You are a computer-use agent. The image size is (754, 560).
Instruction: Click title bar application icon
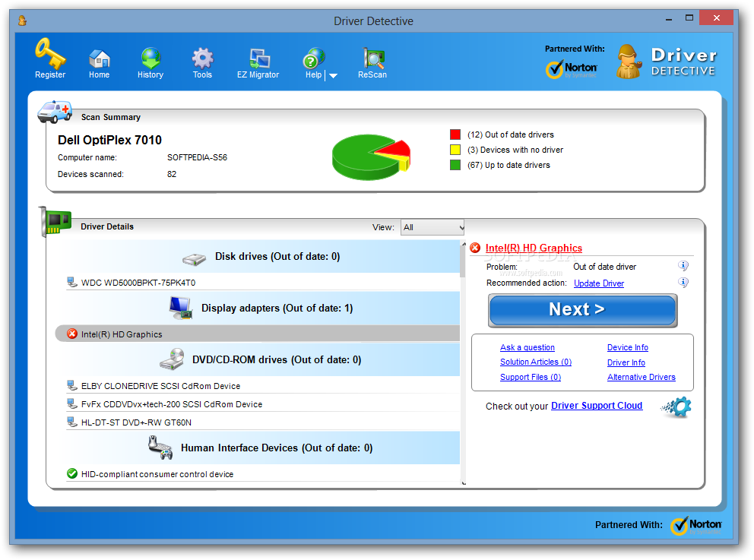22,21
